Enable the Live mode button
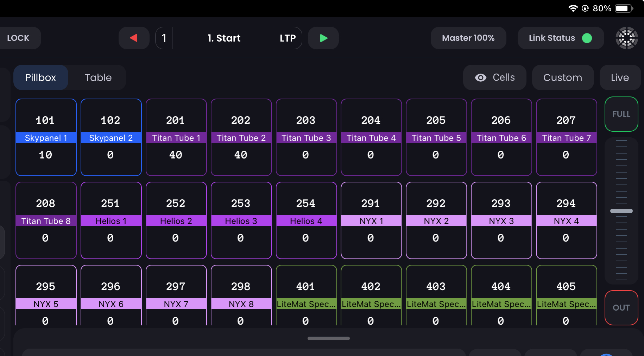 click(x=619, y=77)
